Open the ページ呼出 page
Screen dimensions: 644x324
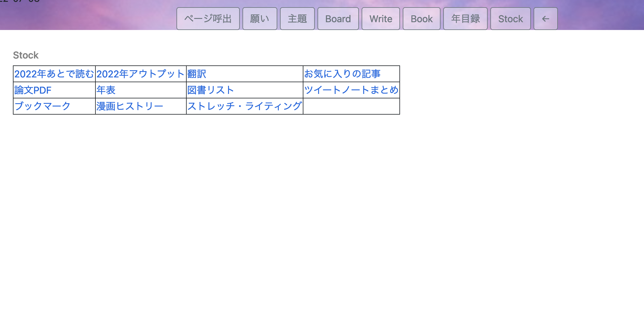click(x=208, y=19)
